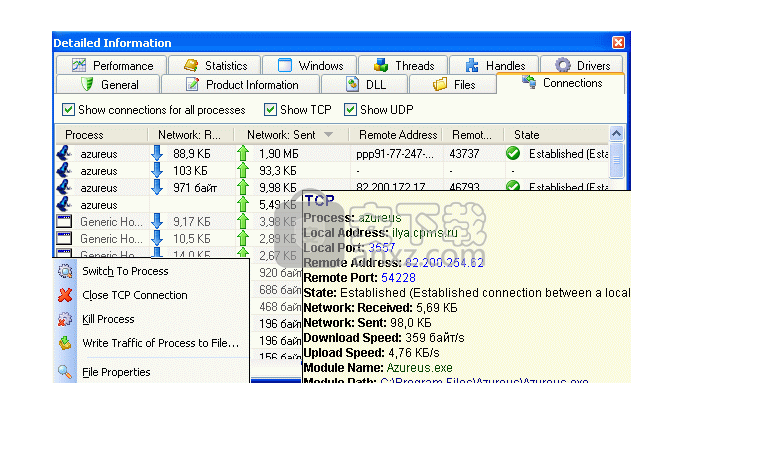The width and height of the screenshot is (764, 460).
Task: Sort by the Remote Address column header
Action: (x=396, y=134)
